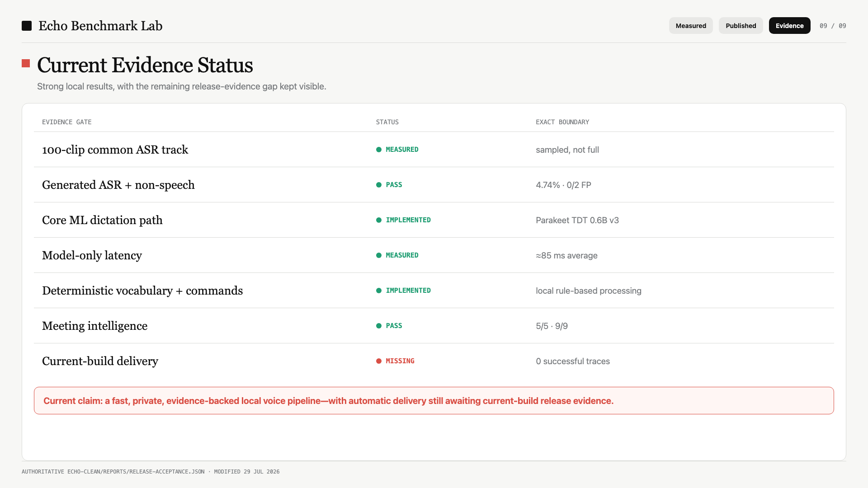The image size is (868, 488).
Task: Click the green dot in Meeting intelligence row
Action: coord(379,326)
